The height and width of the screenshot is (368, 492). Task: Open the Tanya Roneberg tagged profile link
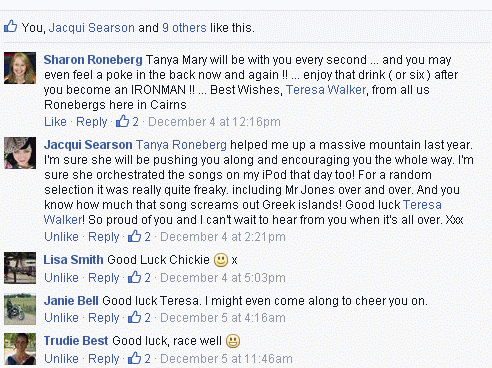click(181, 145)
